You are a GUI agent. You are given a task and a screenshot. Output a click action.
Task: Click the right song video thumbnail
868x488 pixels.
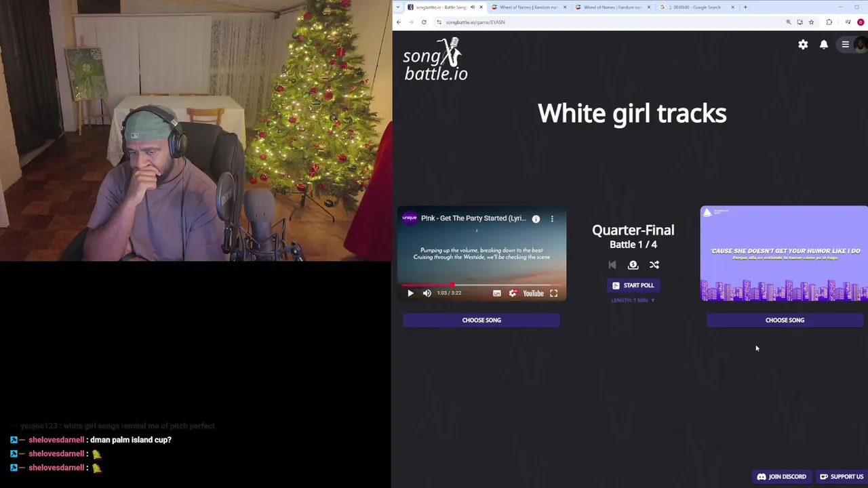pyautogui.click(x=784, y=253)
